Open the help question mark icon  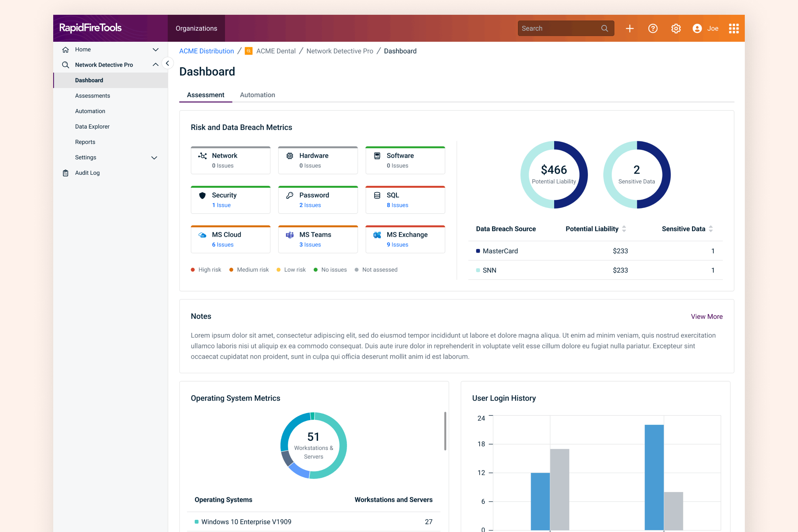(653, 28)
